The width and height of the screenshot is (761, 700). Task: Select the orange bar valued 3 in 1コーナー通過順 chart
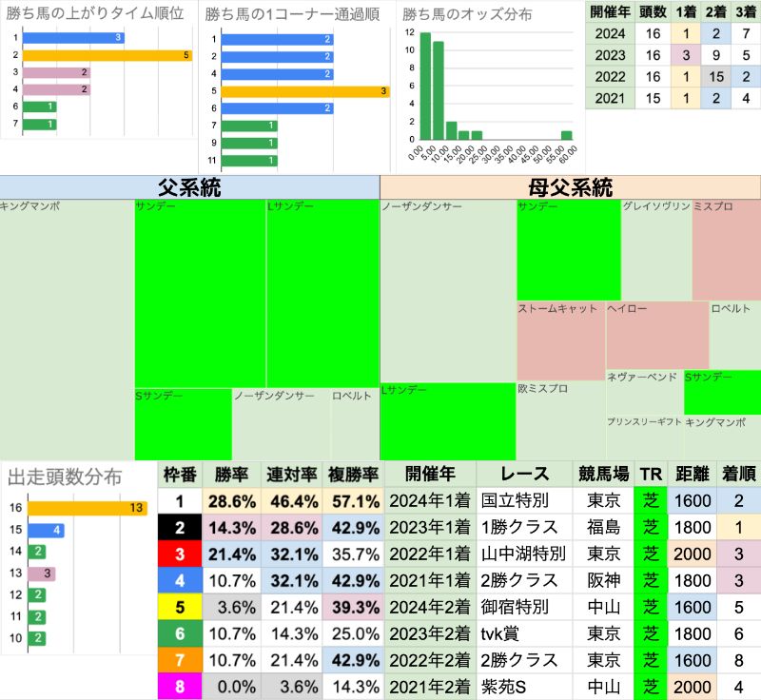click(x=301, y=91)
